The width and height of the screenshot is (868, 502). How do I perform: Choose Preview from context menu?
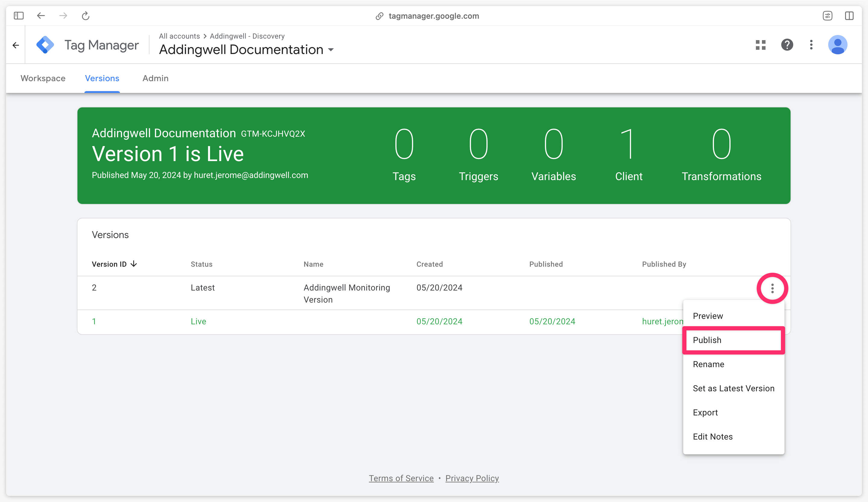tap(734, 316)
